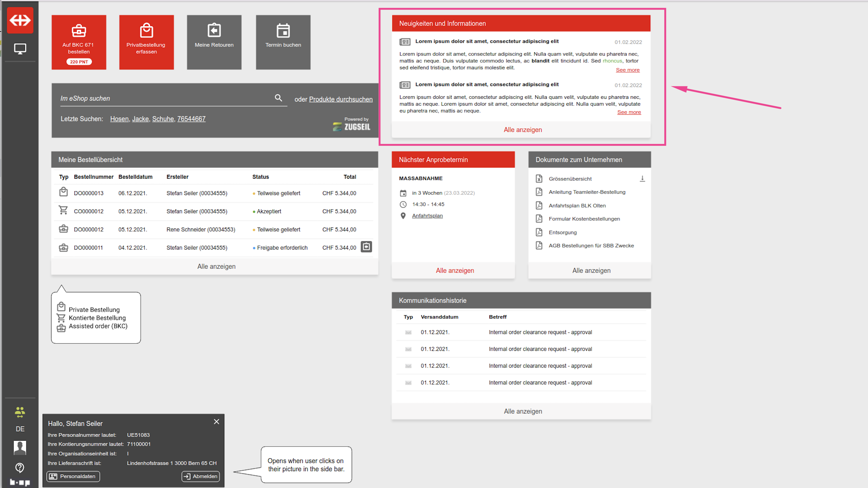The width and height of the screenshot is (868, 488).
Task: Open the monitor dashboard sidebar icon
Action: point(20,49)
